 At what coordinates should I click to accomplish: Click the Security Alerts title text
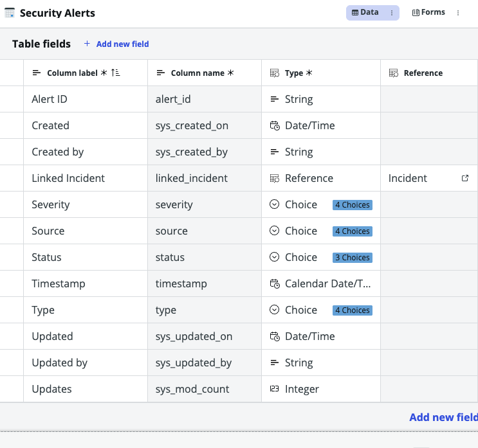pos(57,13)
